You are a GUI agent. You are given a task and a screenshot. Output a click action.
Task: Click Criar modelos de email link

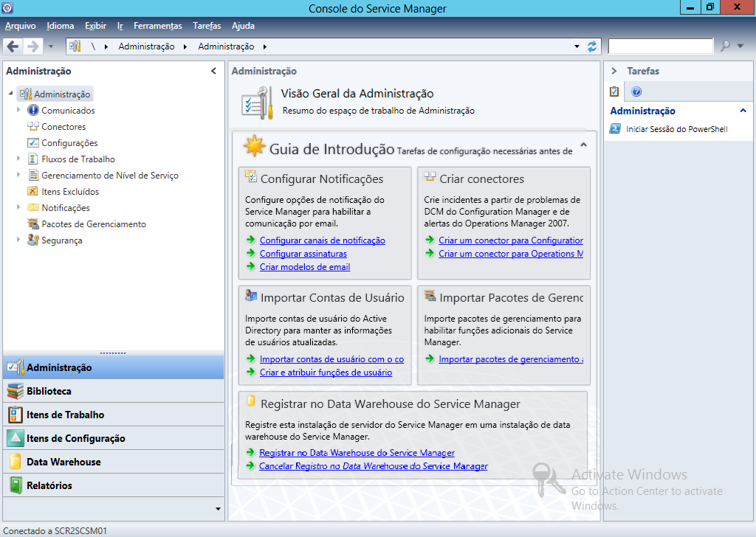(x=305, y=267)
